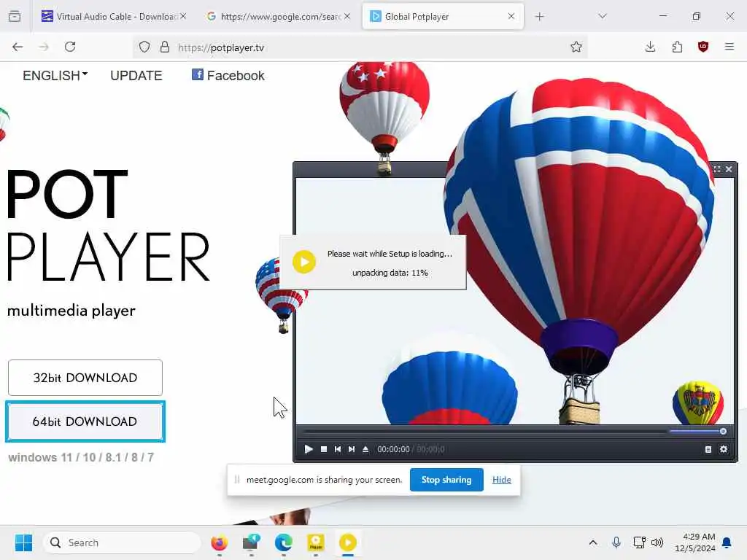Click previous track in PotPlayer preview
The height and width of the screenshot is (560, 747).
(x=338, y=449)
